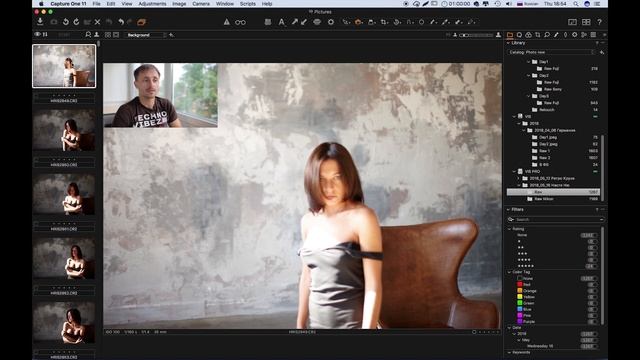Click the Import images icon
Screen dimensions: 640x360
[x=40, y=22]
